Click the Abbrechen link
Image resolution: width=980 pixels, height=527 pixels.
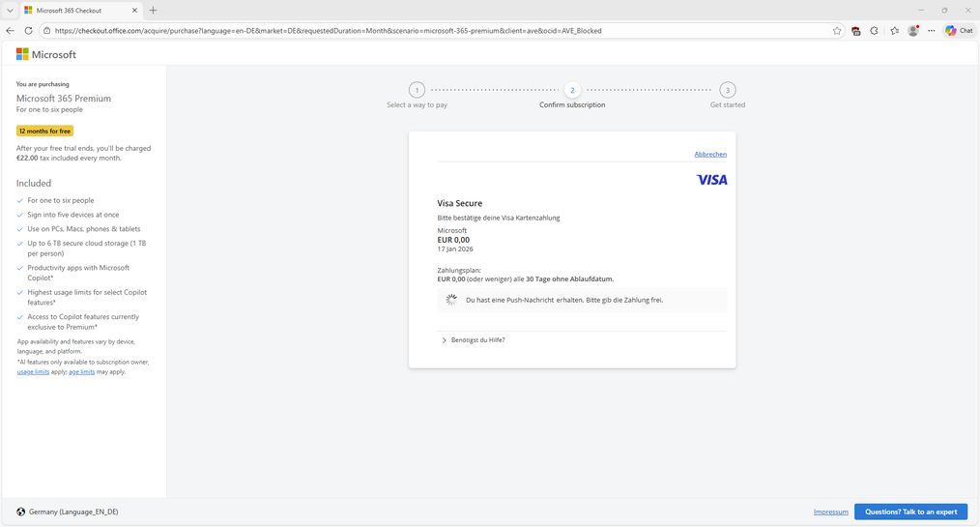pos(710,154)
